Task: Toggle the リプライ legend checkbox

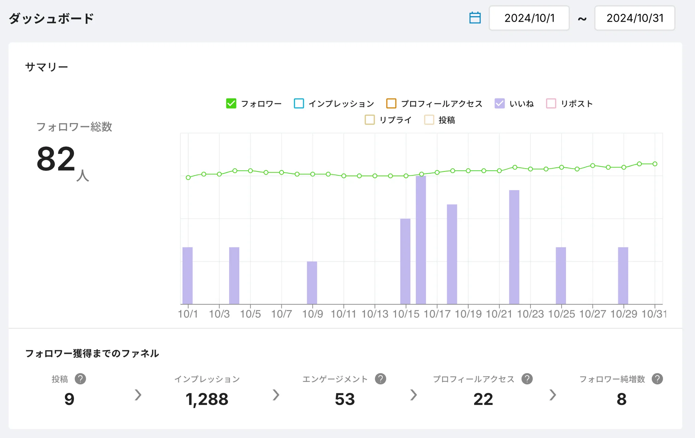Action: [x=370, y=120]
